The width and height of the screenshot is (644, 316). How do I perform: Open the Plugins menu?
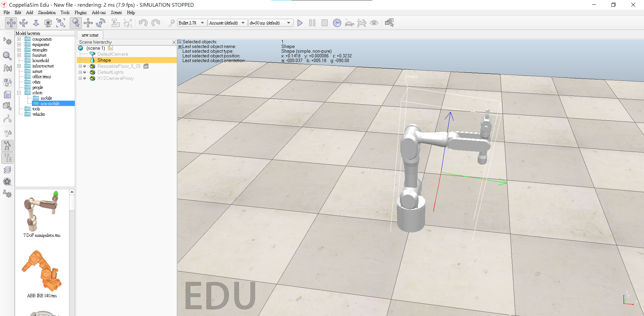80,12
